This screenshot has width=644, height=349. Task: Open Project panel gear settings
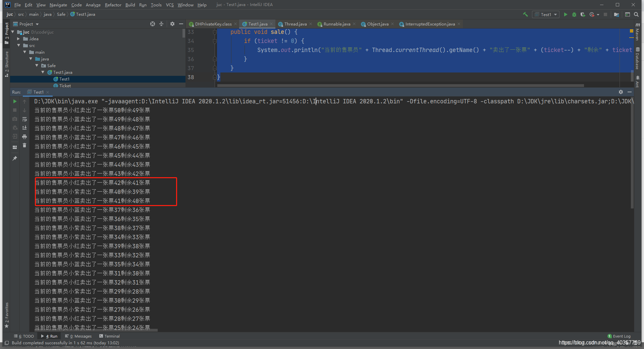[172, 24]
